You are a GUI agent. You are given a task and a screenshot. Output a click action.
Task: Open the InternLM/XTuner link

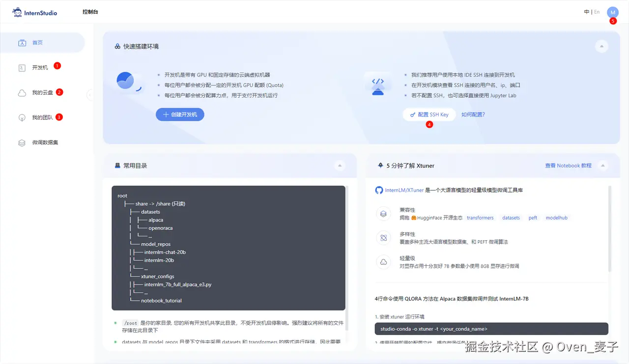pos(404,190)
